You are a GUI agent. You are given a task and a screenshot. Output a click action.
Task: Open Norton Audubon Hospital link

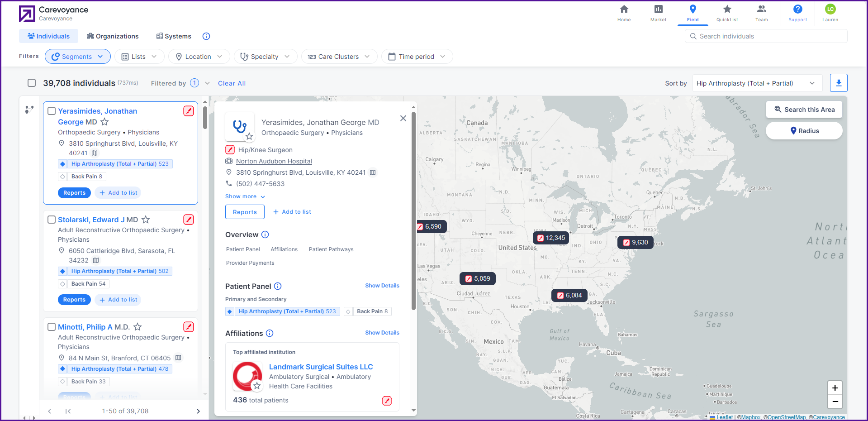274,161
